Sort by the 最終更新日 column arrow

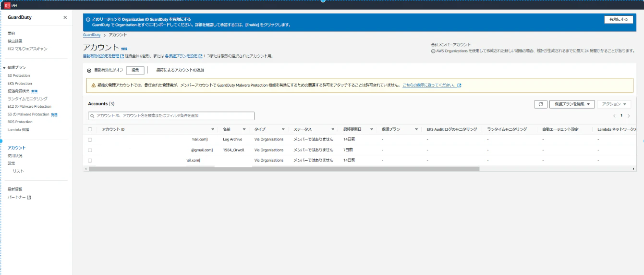372,129
